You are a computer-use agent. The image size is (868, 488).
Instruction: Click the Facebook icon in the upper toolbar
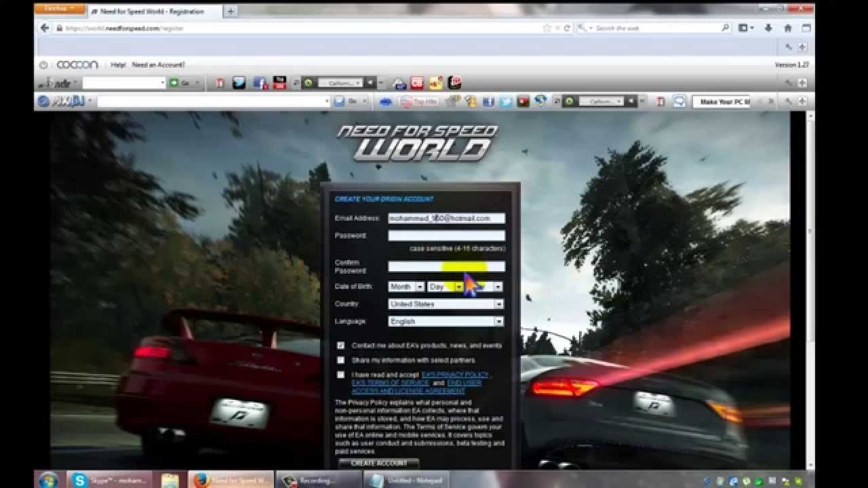click(260, 83)
